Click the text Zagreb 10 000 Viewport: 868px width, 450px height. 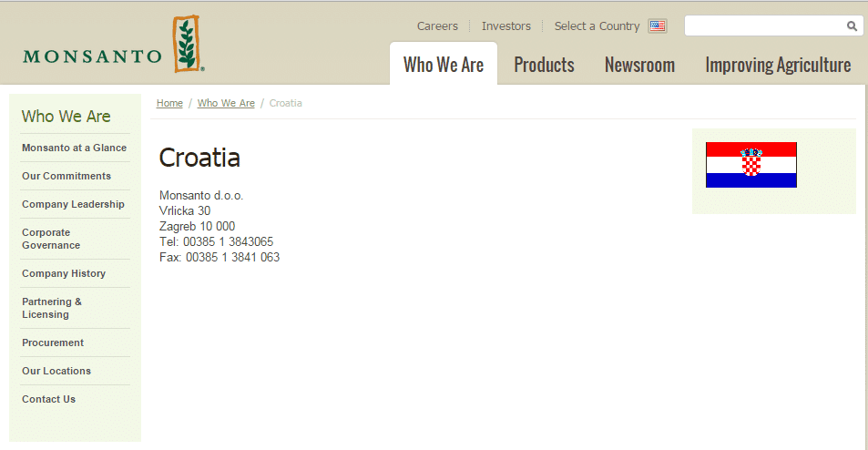click(x=197, y=227)
